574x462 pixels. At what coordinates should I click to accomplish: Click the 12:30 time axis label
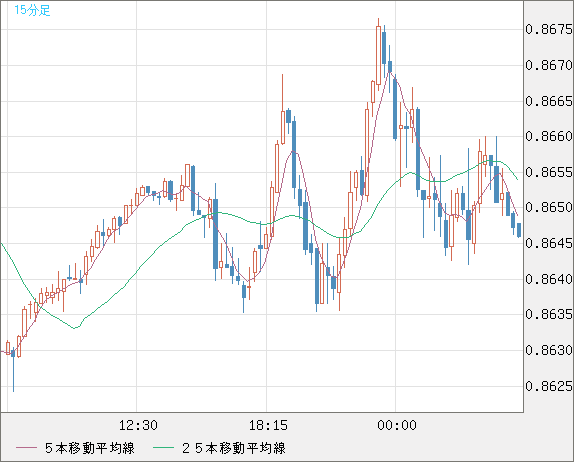(138, 425)
